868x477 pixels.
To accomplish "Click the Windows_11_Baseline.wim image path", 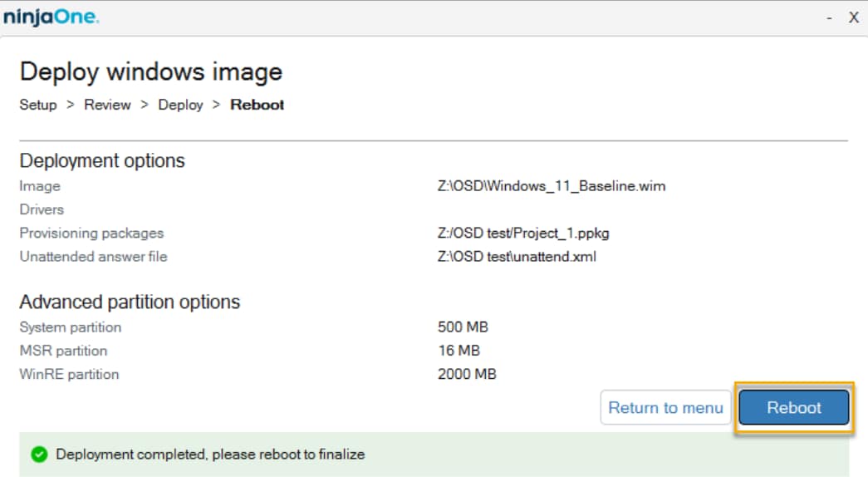I will (552, 186).
